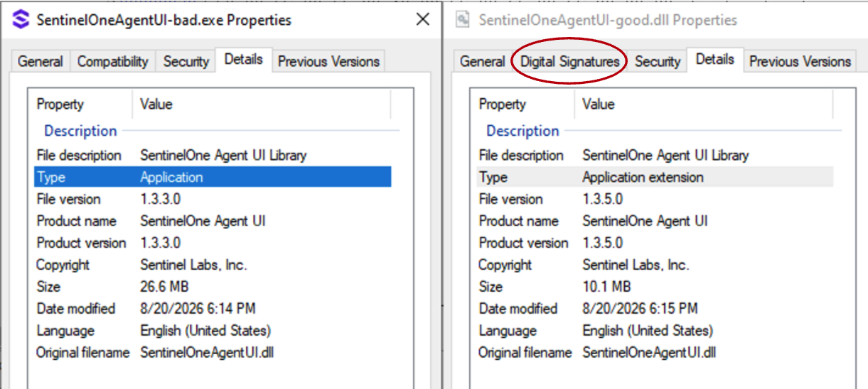This screenshot has height=389, width=868.
Task: Open General tab in good.dll Properties
Action: pyautogui.click(x=483, y=62)
